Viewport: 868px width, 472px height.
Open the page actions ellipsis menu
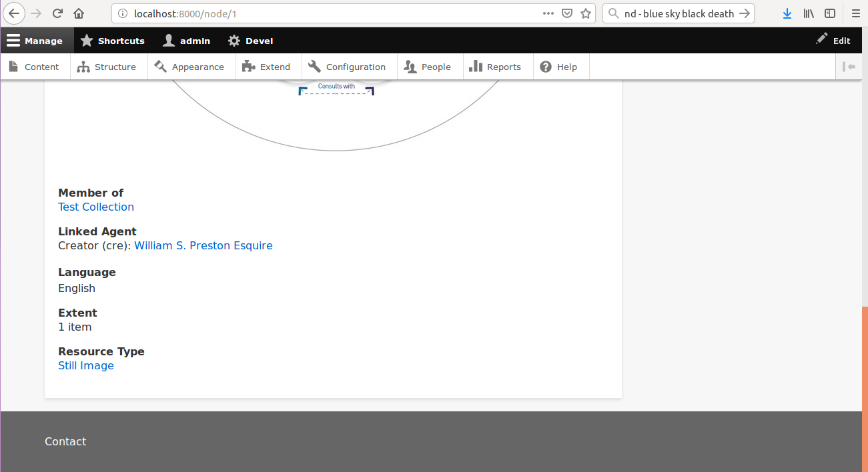pos(548,13)
